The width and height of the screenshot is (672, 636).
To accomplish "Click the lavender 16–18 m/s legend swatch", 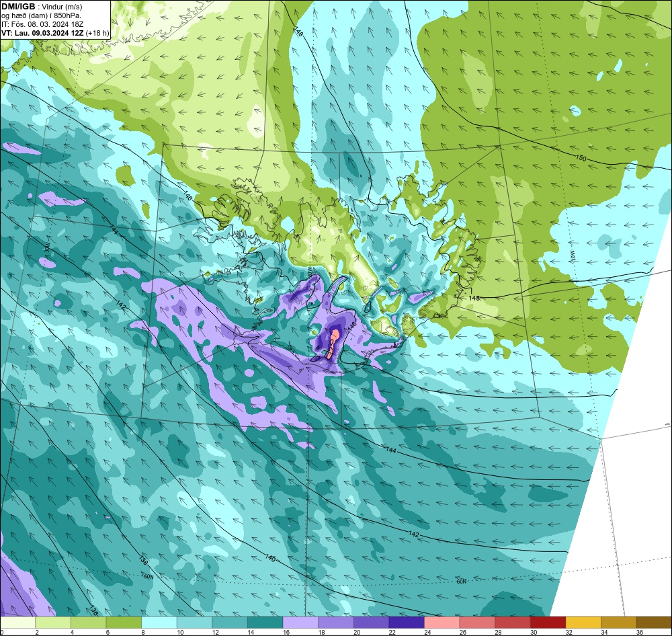I will (300, 623).
